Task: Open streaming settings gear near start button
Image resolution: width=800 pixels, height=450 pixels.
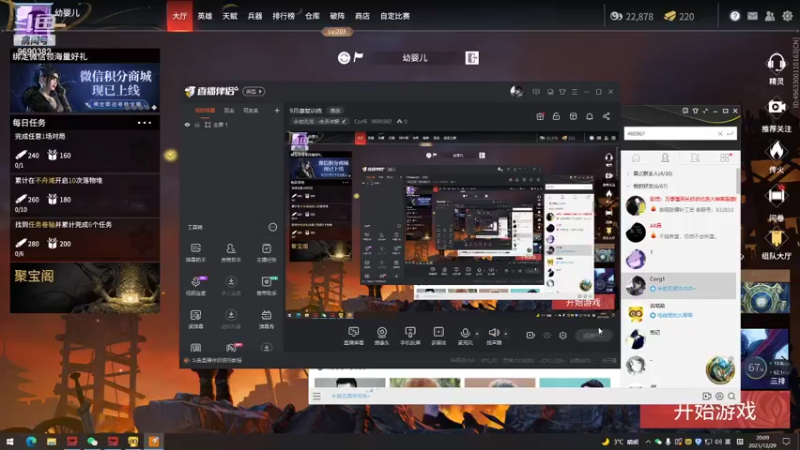Action: 563,335
